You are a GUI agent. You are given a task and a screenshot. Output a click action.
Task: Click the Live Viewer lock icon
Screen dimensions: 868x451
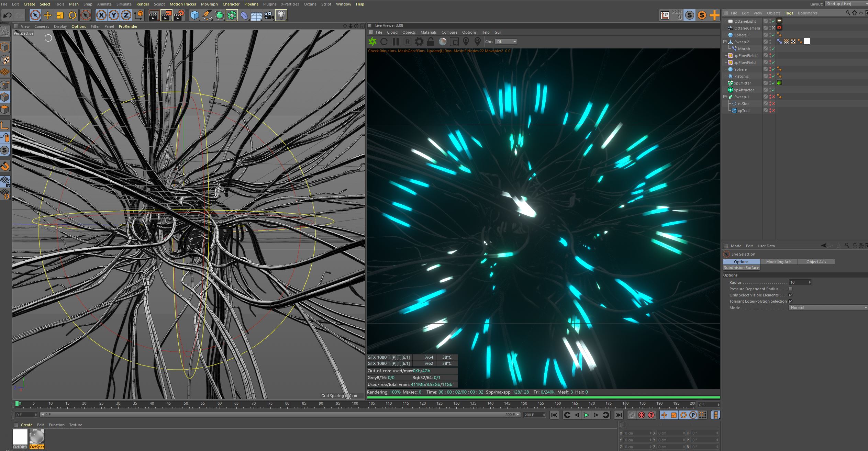(431, 42)
